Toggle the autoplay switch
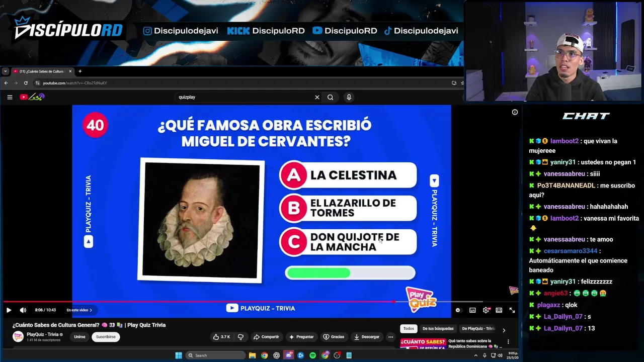The image size is (644, 362). 457,310
